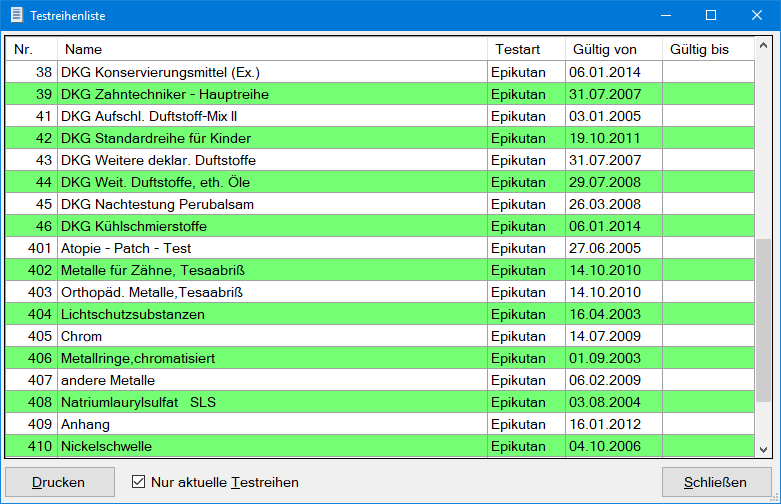Click the Schließen button
The width and height of the screenshot is (781, 504).
pos(716,482)
